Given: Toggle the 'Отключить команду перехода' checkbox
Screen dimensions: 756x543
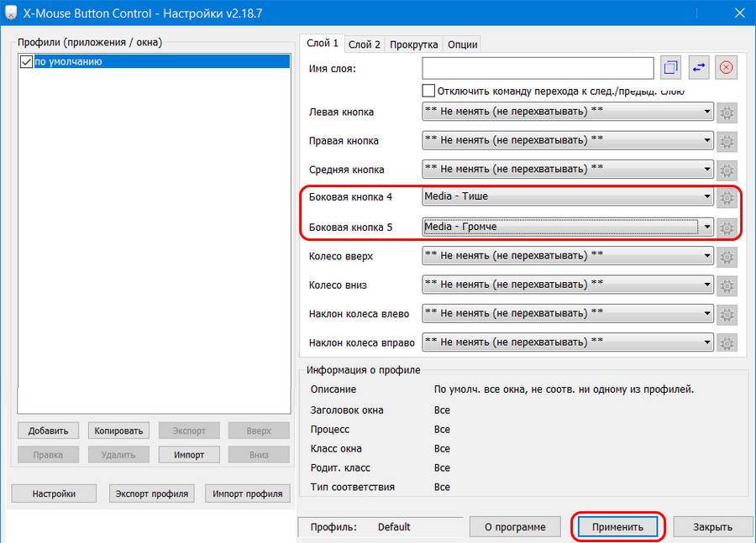Looking at the screenshot, I should pyautogui.click(x=428, y=91).
